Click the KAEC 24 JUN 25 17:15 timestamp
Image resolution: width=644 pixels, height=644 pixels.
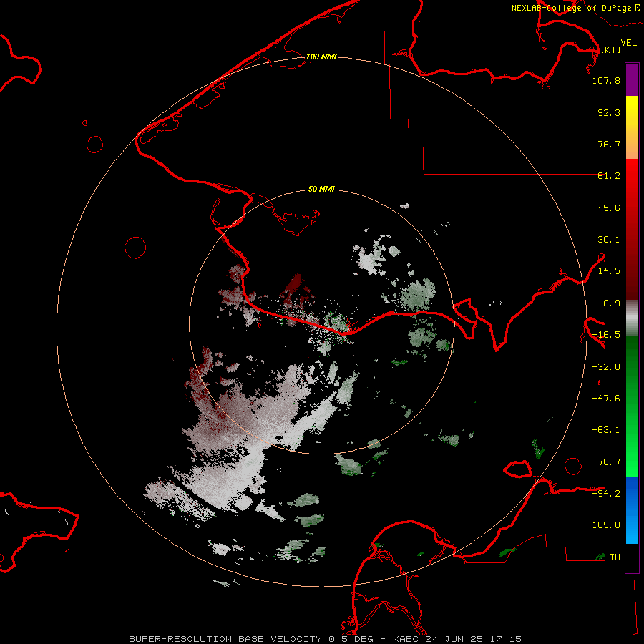pos(457,639)
